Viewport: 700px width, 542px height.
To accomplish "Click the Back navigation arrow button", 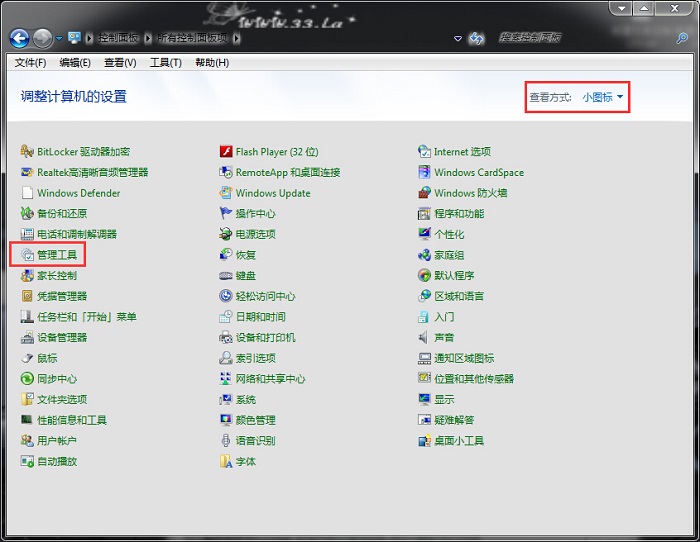I will (19, 38).
